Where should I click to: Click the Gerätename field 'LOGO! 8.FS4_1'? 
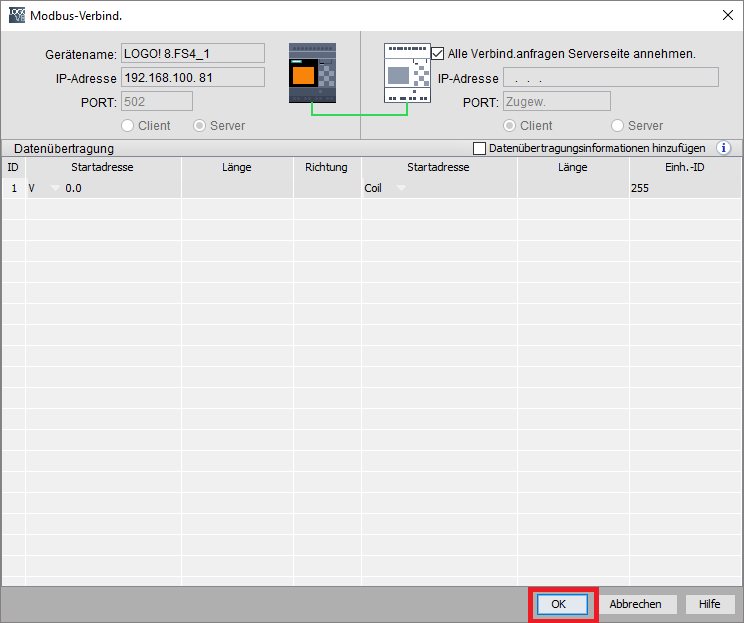click(193, 54)
